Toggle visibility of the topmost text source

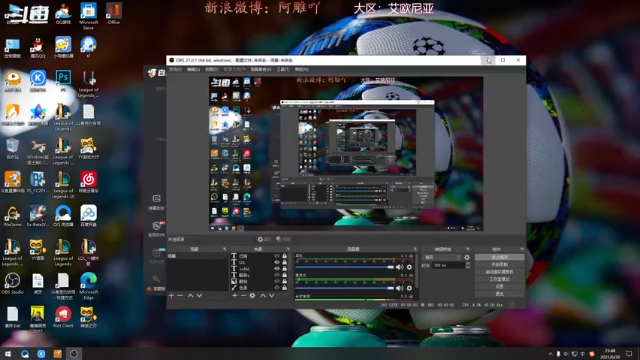(x=277, y=256)
